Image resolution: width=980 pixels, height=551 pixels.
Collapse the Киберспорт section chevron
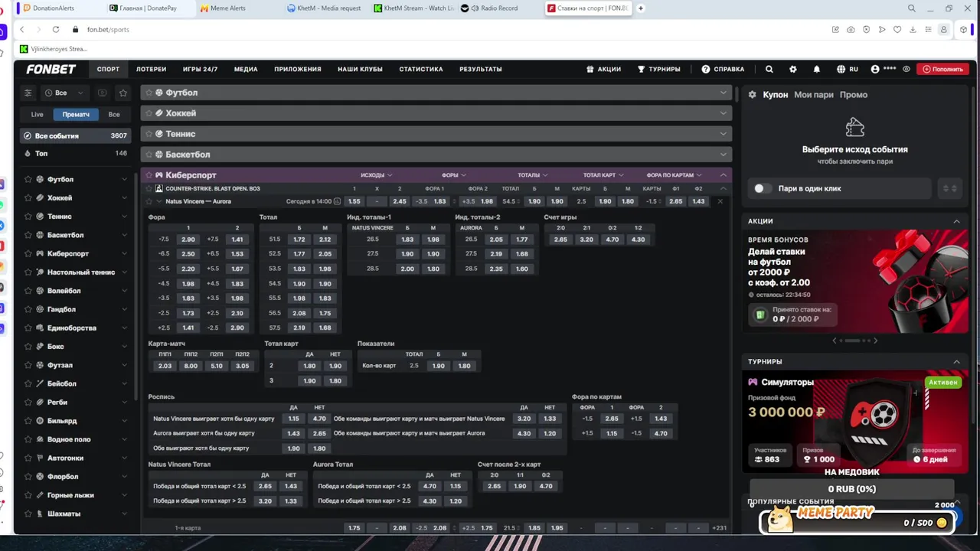723,175
